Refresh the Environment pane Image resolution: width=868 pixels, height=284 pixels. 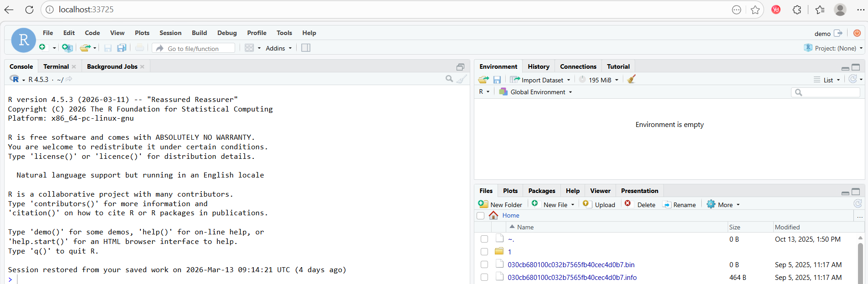[x=853, y=79]
